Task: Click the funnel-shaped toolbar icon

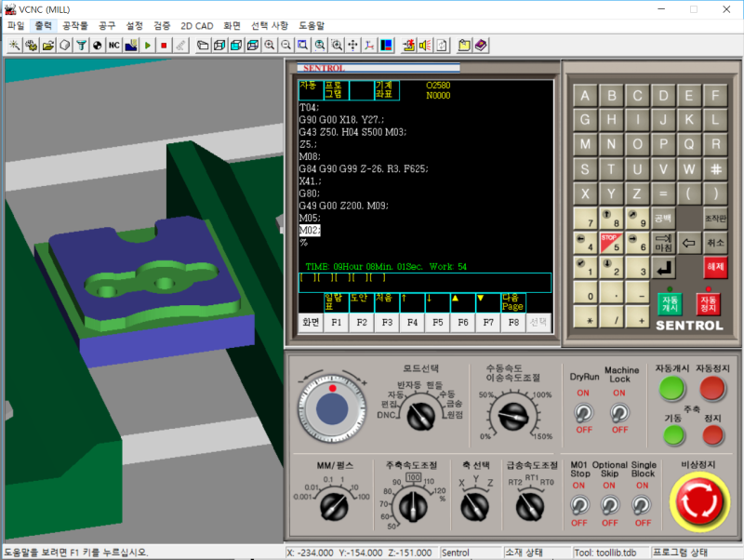Action: tap(81, 45)
